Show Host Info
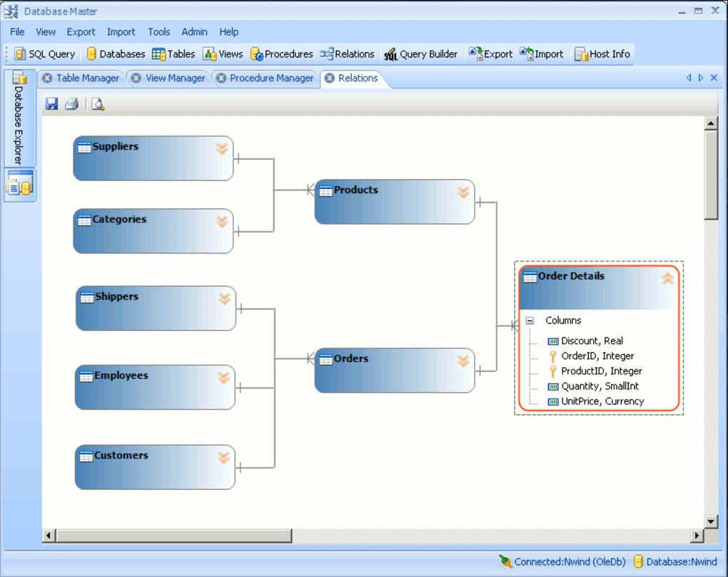Image resolution: width=728 pixels, height=577 pixels. coord(602,54)
